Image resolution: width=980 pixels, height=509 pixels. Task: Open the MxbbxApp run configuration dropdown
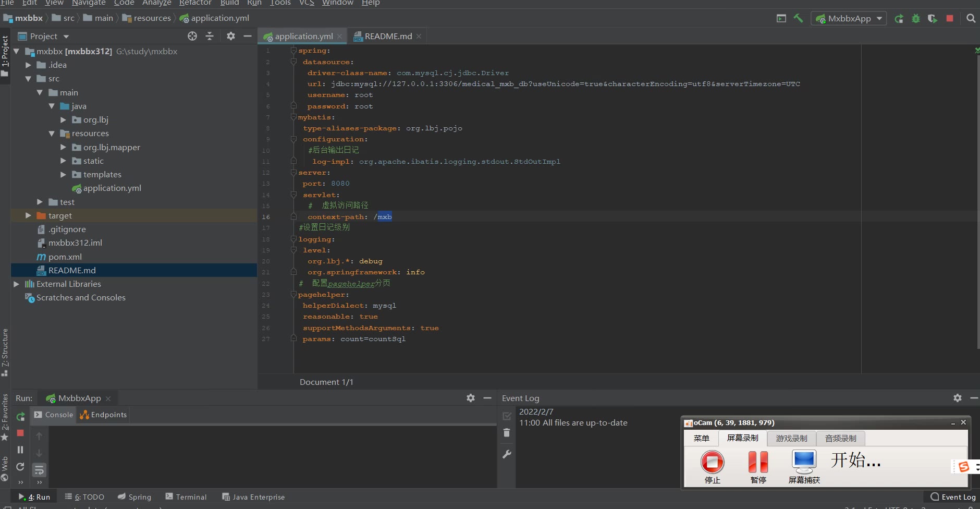849,18
